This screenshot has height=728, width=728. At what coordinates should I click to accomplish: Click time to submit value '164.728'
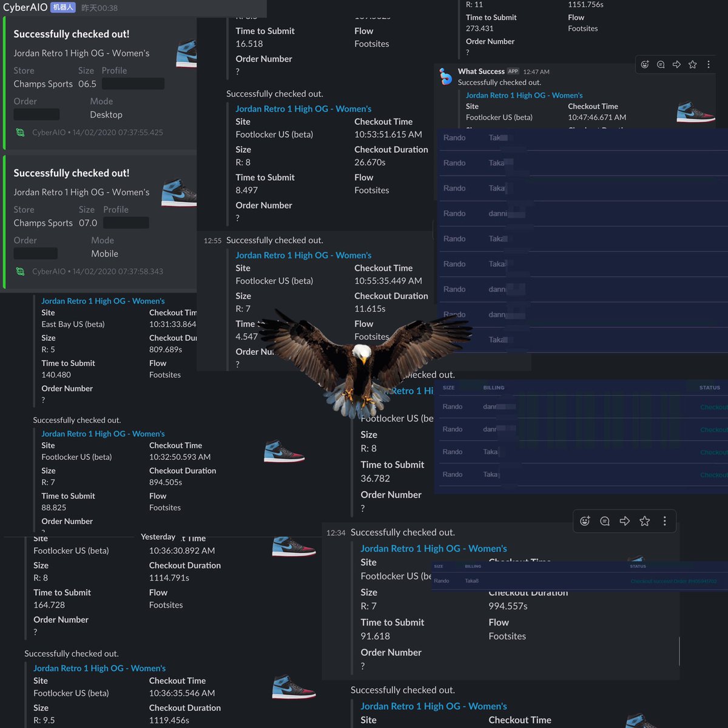49,605
